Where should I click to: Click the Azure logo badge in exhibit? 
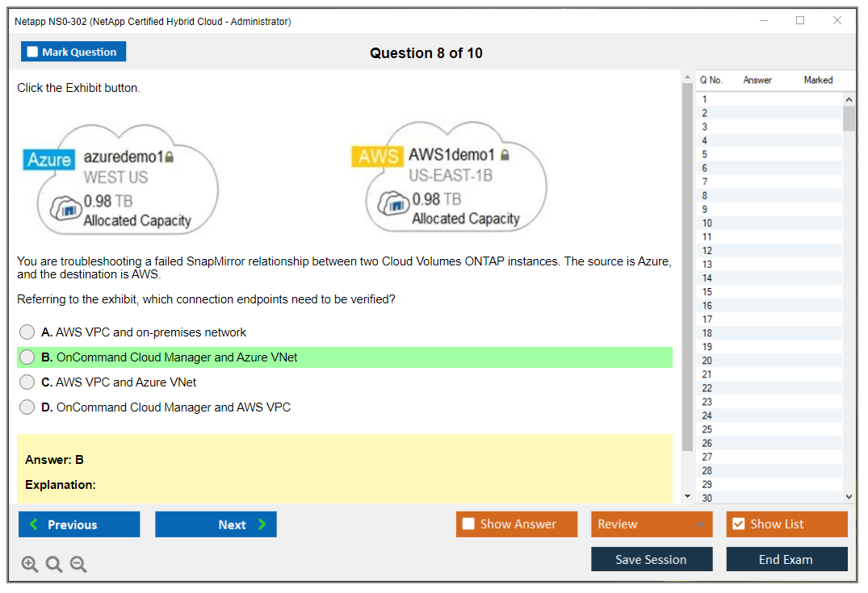tap(49, 160)
